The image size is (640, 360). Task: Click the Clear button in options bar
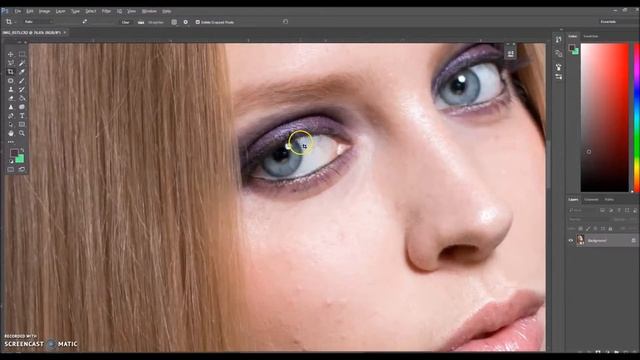[126, 22]
